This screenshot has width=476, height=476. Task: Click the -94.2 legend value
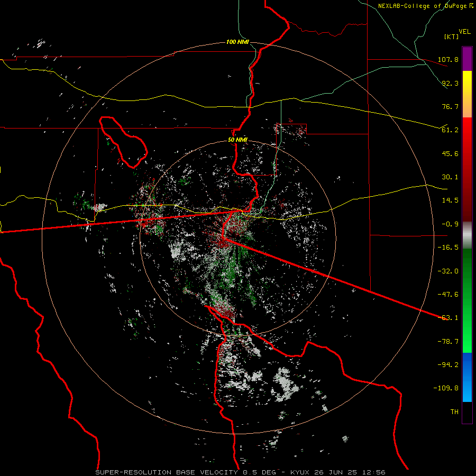448,365
